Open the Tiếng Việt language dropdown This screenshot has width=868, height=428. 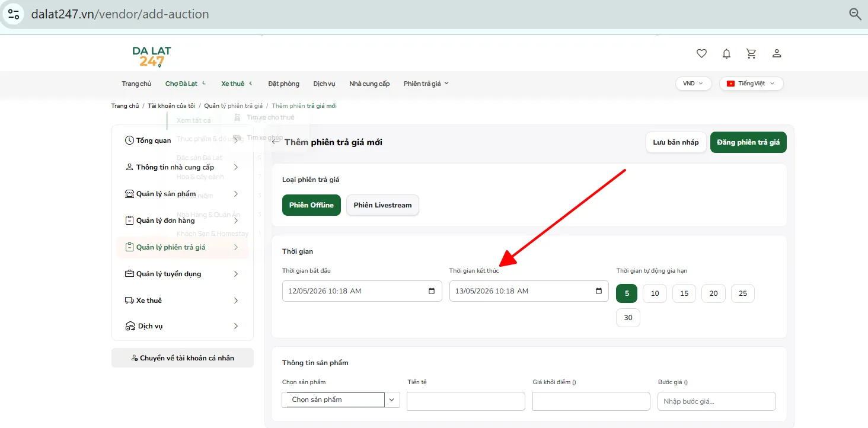751,84
